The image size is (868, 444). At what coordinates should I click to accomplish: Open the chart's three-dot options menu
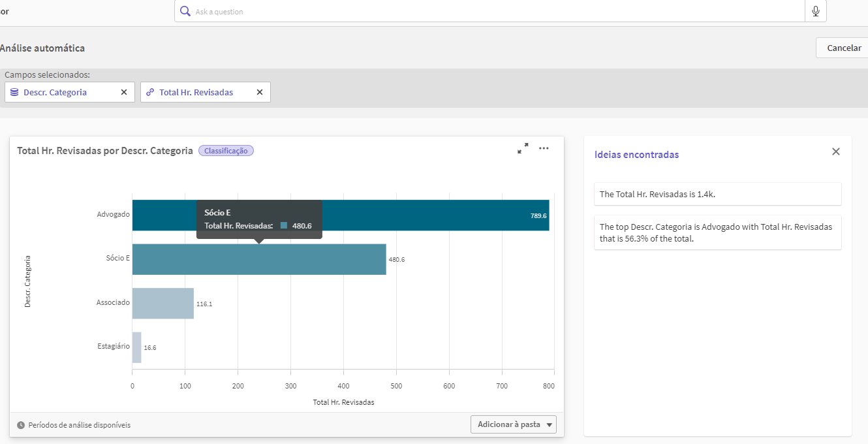(x=544, y=149)
